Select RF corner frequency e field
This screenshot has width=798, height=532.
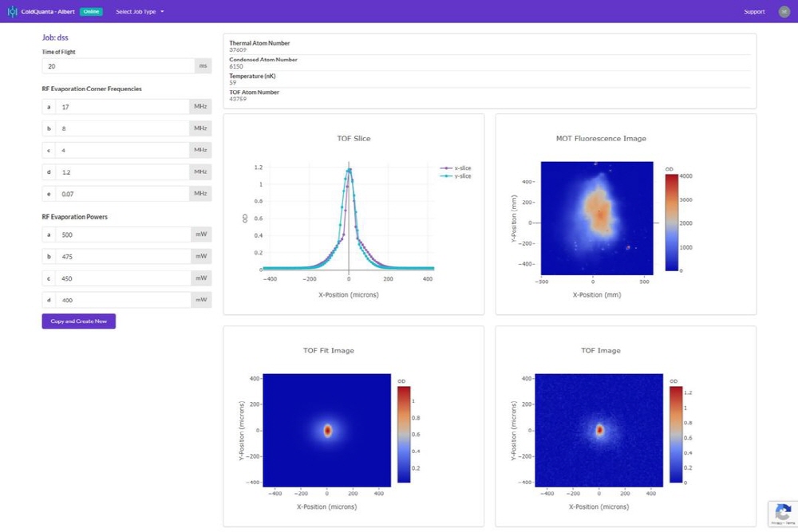click(x=121, y=194)
